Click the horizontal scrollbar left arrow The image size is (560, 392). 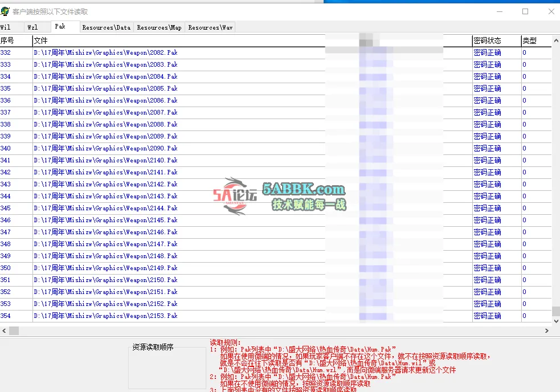pyautogui.click(x=4, y=330)
